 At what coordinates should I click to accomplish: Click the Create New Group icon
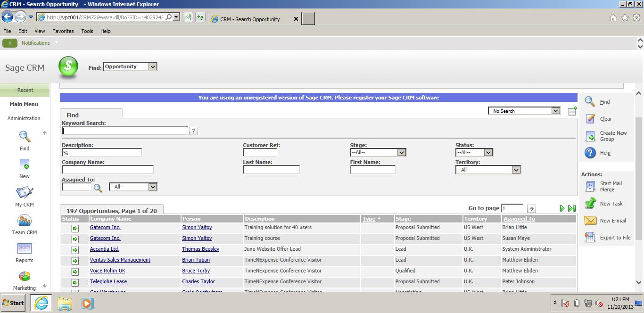click(590, 136)
